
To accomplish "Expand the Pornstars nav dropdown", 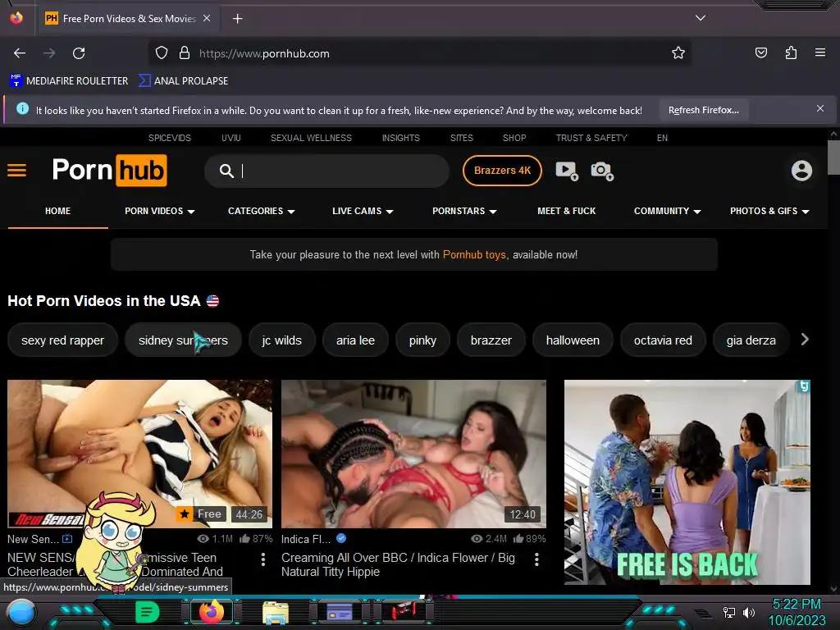I will click(464, 211).
